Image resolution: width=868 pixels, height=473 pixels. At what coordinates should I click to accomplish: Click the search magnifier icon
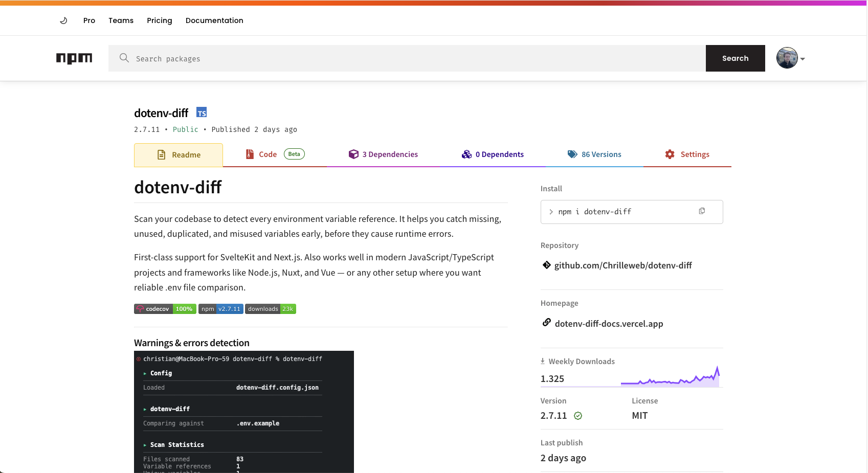coord(124,58)
